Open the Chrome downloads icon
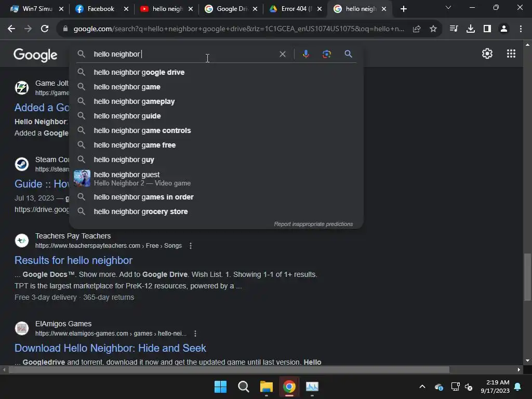The width and height of the screenshot is (532, 399). click(471, 29)
